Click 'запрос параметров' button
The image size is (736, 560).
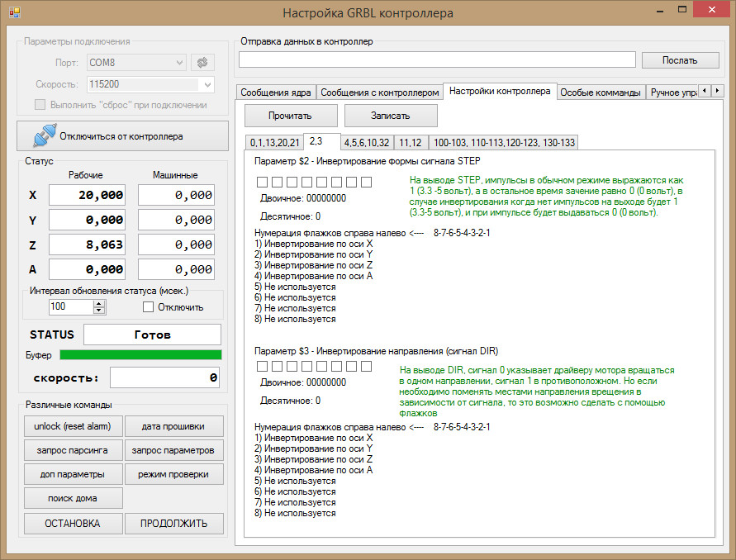pyautogui.click(x=173, y=450)
